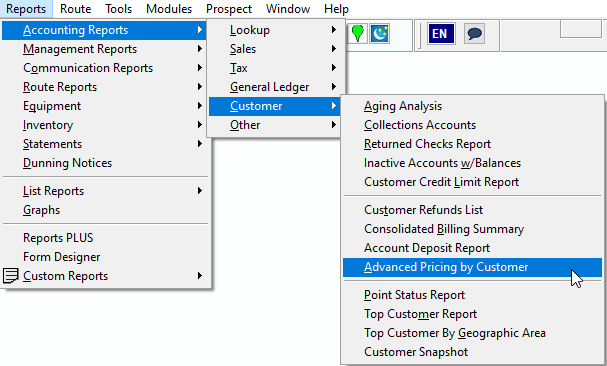This screenshot has height=366, width=607.
Task: Open Customer Snapshot report
Action: [x=472, y=352]
